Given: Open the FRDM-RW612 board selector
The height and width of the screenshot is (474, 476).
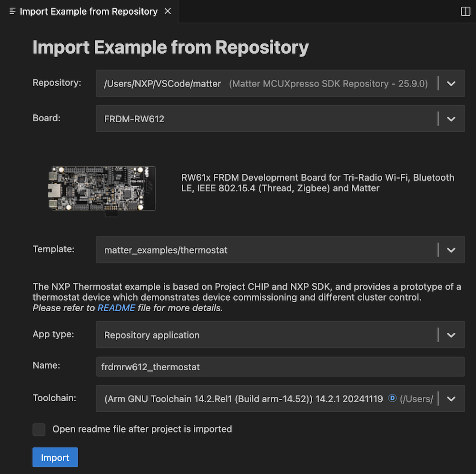Looking at the screenshot, I should [x=266, y=119].
